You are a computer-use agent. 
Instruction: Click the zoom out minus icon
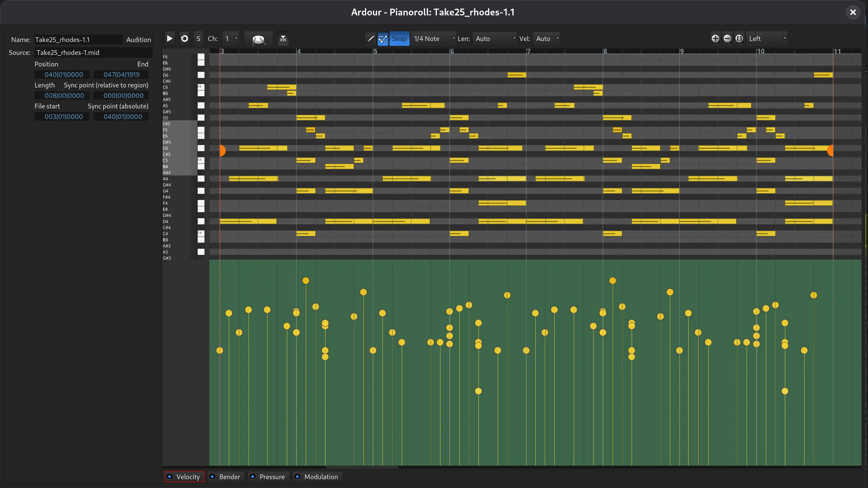[x=727, y=39]
